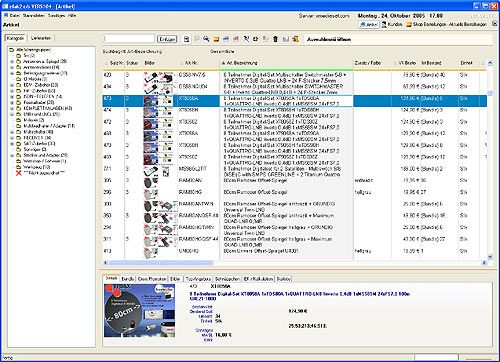Screen dimensions: 500x362
Task: Click the rightmost yellow export icon in toolbar
Action: [295, 39]
